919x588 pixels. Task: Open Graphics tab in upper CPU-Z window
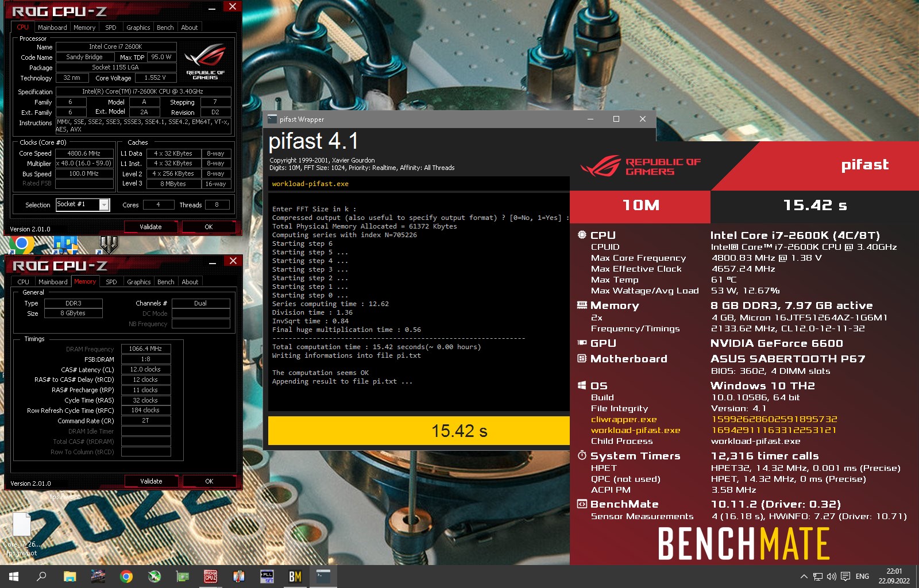pos(138,28)
